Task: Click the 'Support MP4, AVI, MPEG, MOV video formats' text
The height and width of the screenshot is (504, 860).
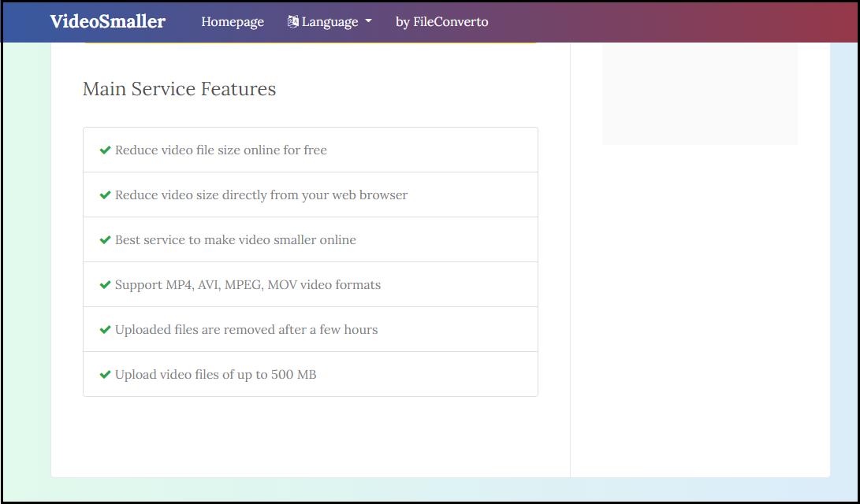Action: tap(248, 285)
